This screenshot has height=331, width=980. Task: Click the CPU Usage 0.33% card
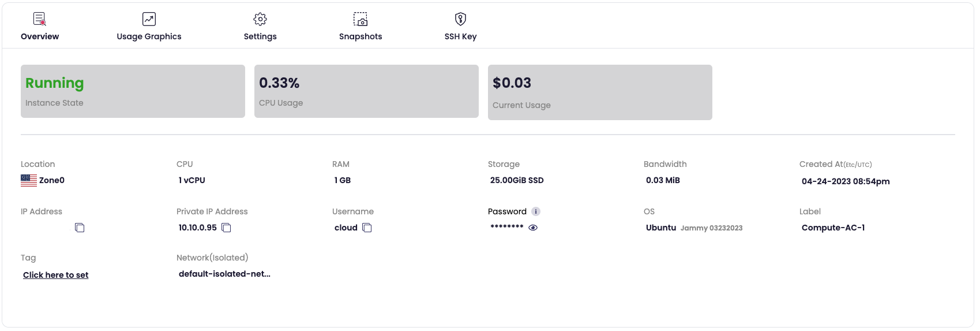coord(366,91)
